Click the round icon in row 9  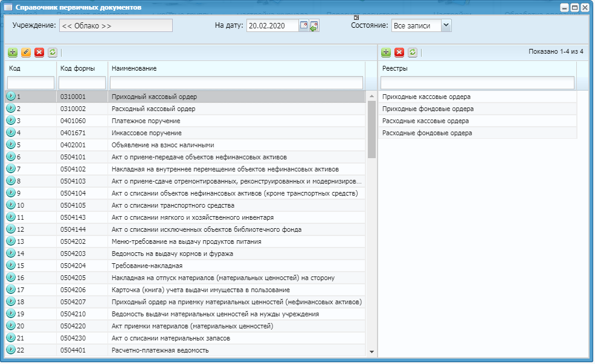pos(11,193)
